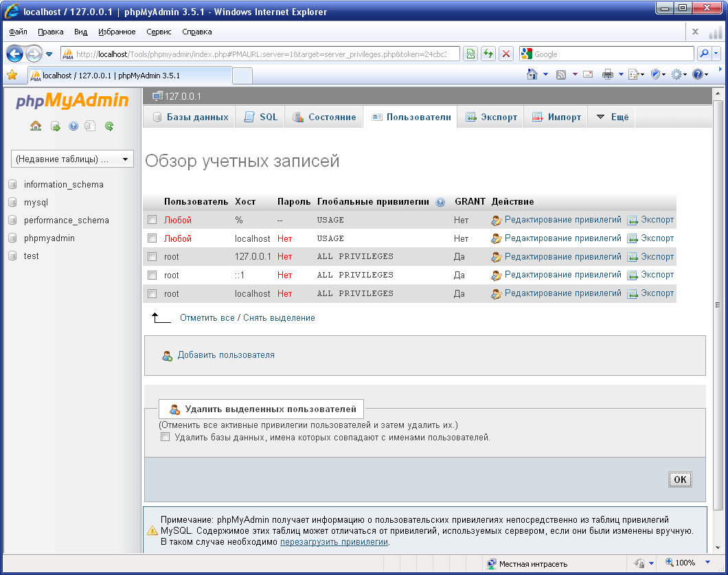The image size is (728, 575).
Task: Click the address bar URL field
Action: pos(261,54)
